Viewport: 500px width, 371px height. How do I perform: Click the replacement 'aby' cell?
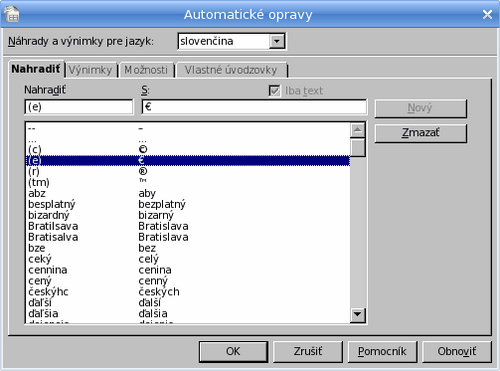147,193
